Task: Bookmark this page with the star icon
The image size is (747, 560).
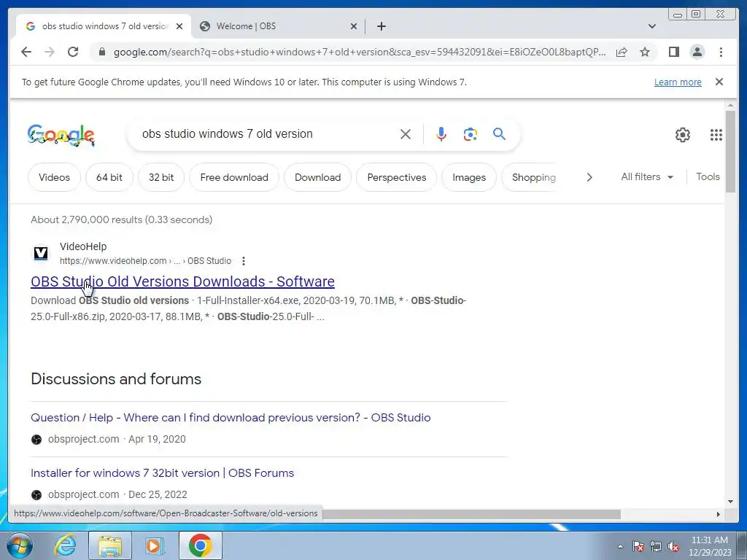Action: point(645,52)
